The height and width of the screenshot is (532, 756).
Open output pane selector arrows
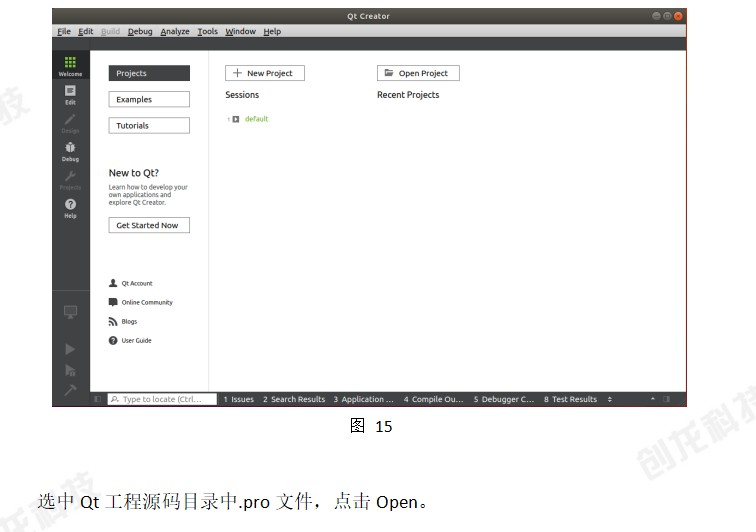pos(609,399)
